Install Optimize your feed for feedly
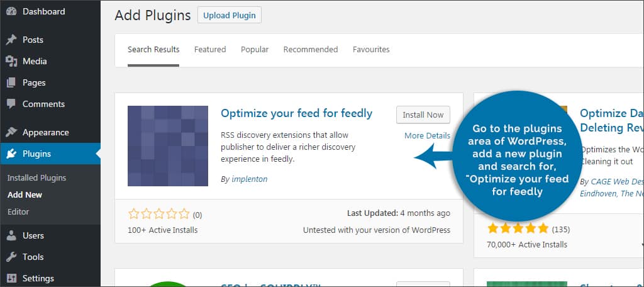The width and height of the screenshot is (644, 287). coord(423,115)
